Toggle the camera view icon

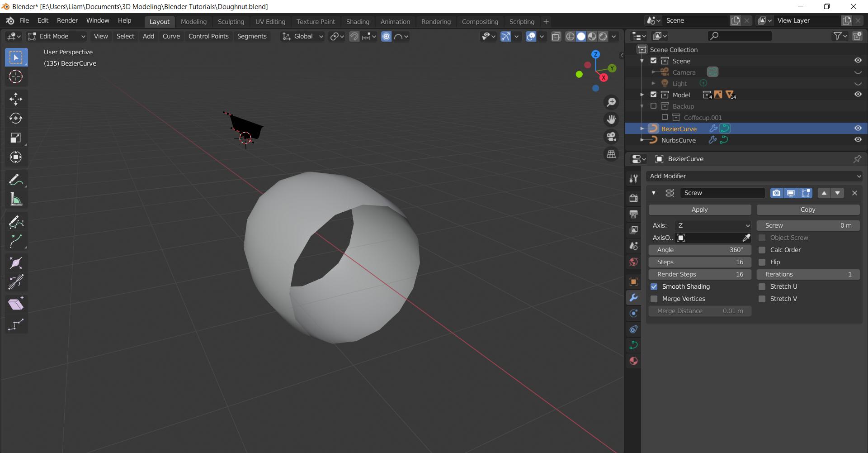pos(611,137)
